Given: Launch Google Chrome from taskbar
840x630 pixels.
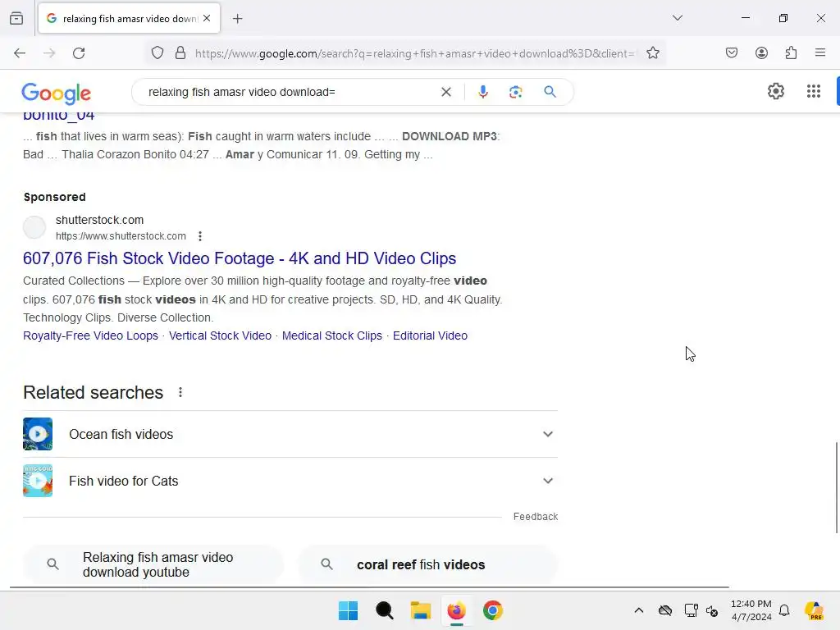Looking at the screenshot, I should point(493,610).
